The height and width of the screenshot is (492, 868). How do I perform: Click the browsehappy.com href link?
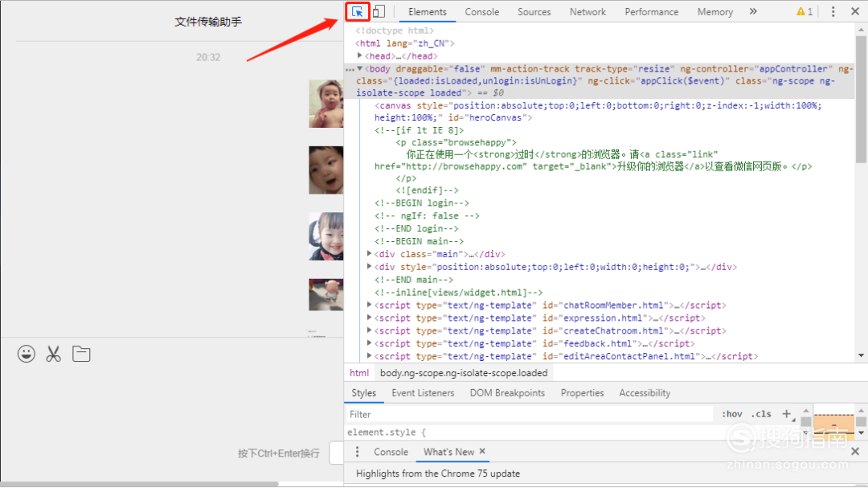[465, 166]
